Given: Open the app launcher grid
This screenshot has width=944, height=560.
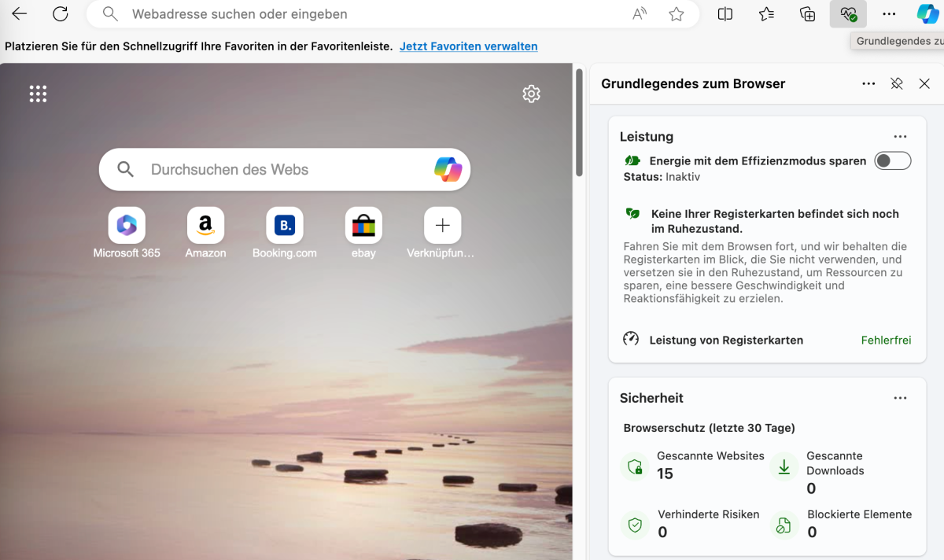Looking at the screenshot, I should pos(38,93).
